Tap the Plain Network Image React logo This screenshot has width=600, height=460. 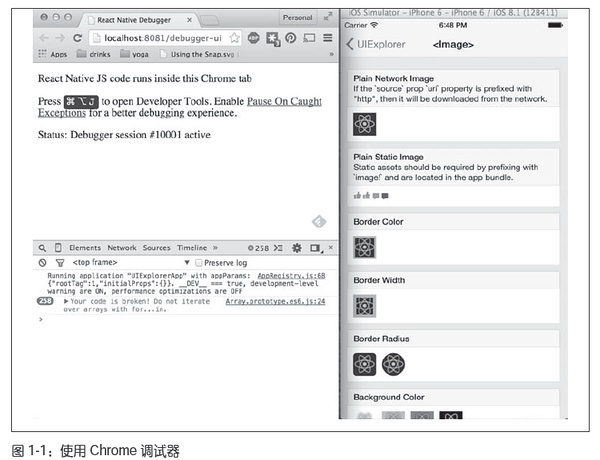click(364, 124)
